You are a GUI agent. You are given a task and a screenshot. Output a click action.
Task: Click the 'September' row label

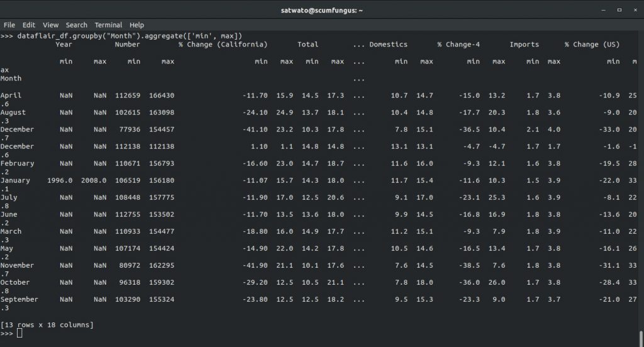point(19,299)
